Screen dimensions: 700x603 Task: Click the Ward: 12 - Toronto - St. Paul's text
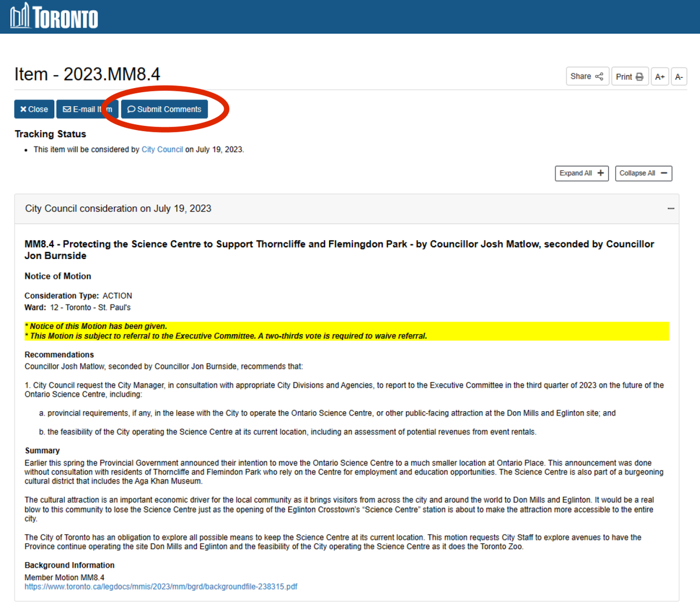coord(78,307)
